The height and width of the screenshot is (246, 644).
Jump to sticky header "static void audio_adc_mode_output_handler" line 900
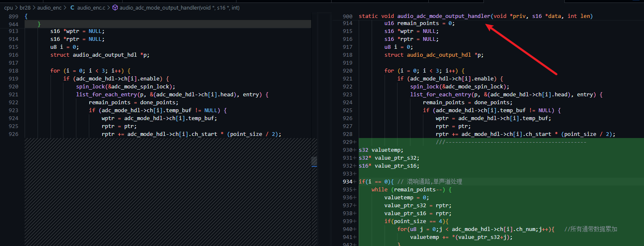pyautogui.click(x=475, y=16)
